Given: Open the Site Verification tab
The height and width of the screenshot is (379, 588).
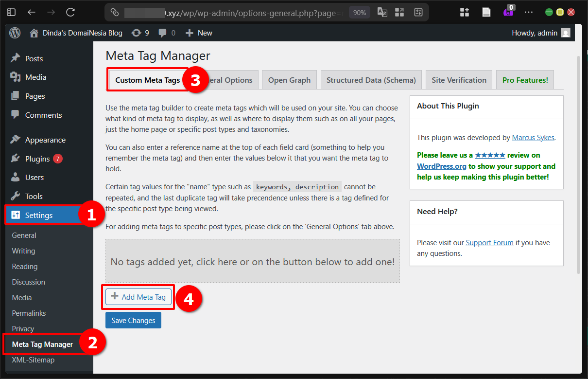Looking at the screenshot, I should [458, 79].
